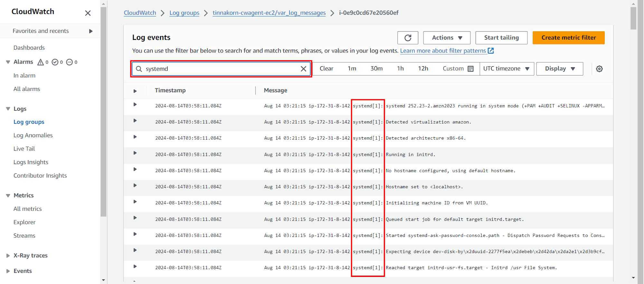Click the Message column header

point(276,91)
